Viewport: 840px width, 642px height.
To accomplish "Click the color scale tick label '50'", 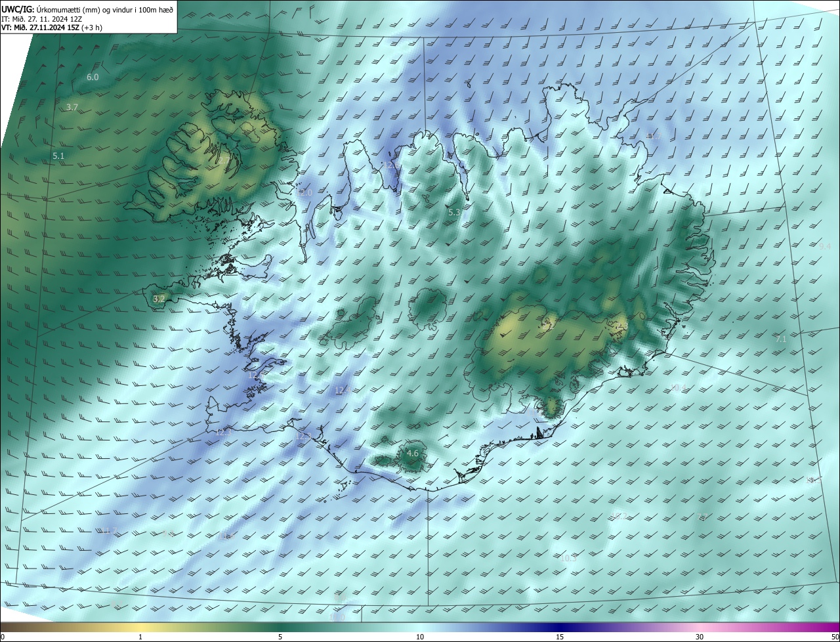I will (x=834, y=637).
